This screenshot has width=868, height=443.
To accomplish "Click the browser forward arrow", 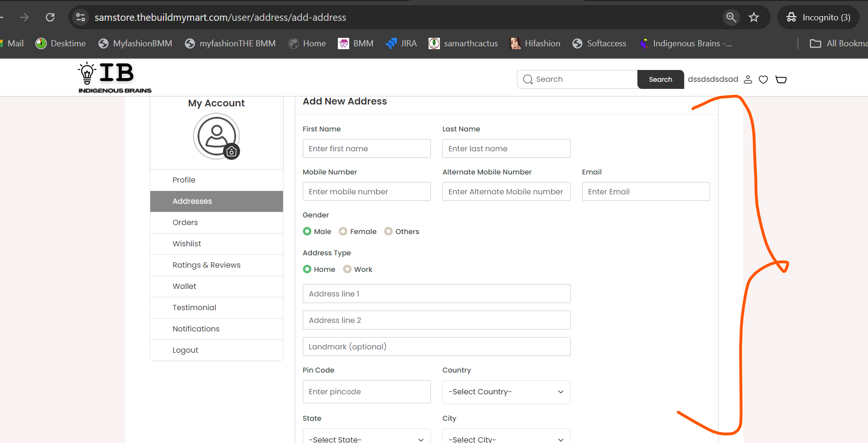I will (25, 17).
